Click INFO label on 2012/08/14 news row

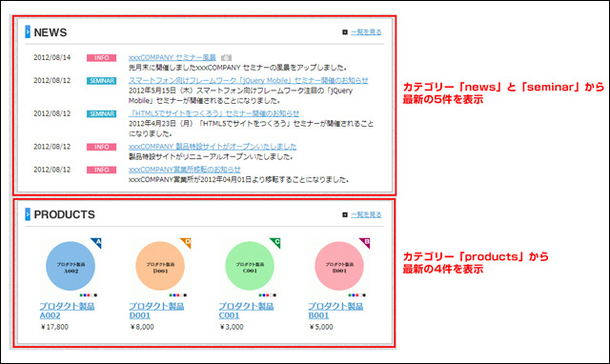(101, 58)
